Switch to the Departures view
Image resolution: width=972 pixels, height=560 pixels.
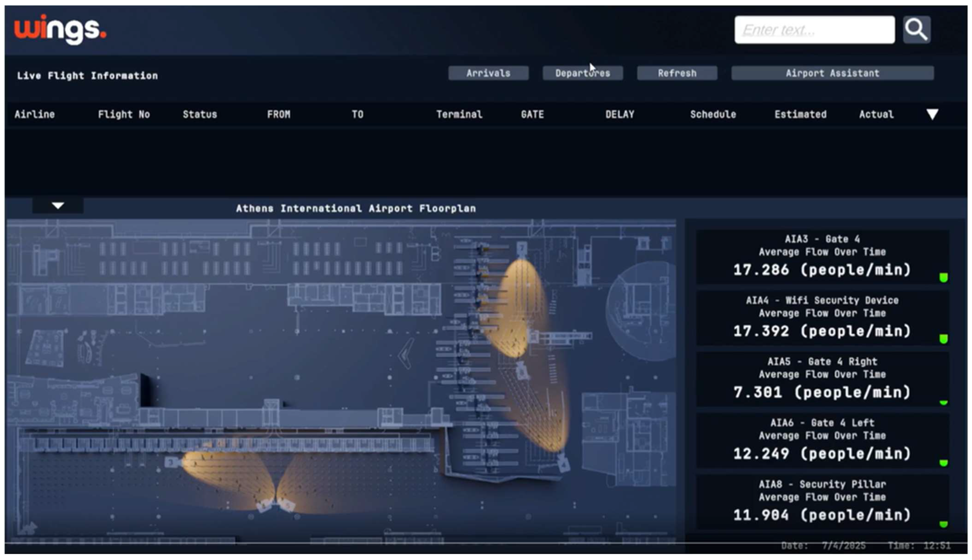click(x=582, y=73)
